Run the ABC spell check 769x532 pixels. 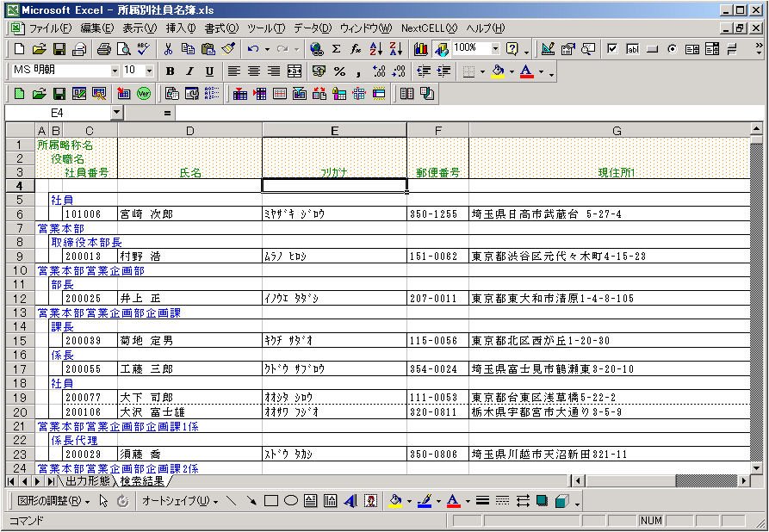tap(143, 48)
